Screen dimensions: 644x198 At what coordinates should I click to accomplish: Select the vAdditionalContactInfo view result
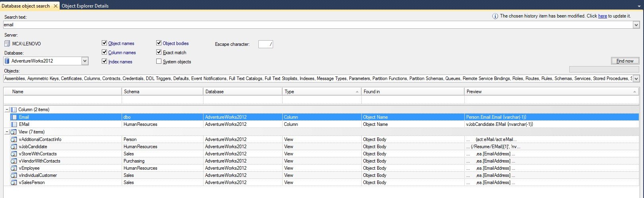click(324, 139)
